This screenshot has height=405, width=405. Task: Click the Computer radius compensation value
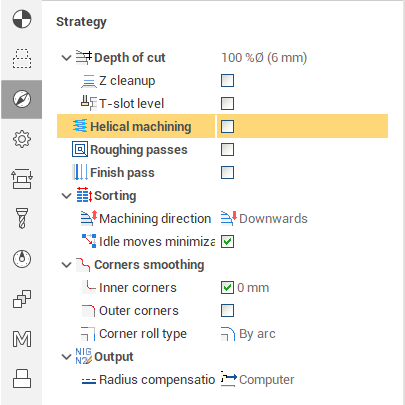(x=257, y=380)
